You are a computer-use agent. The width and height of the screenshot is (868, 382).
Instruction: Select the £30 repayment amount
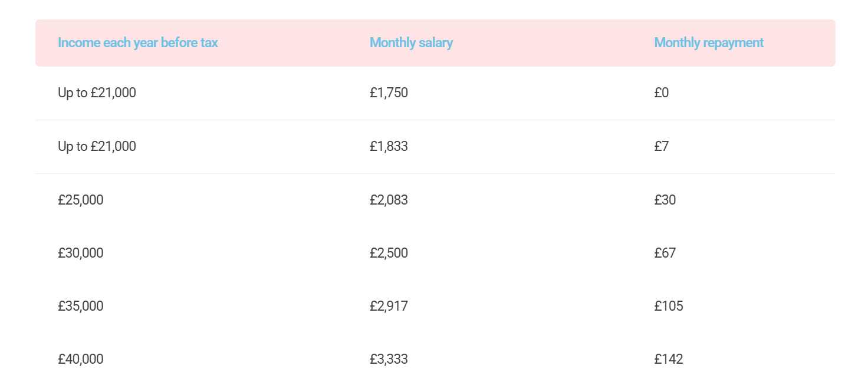[665, 200]
